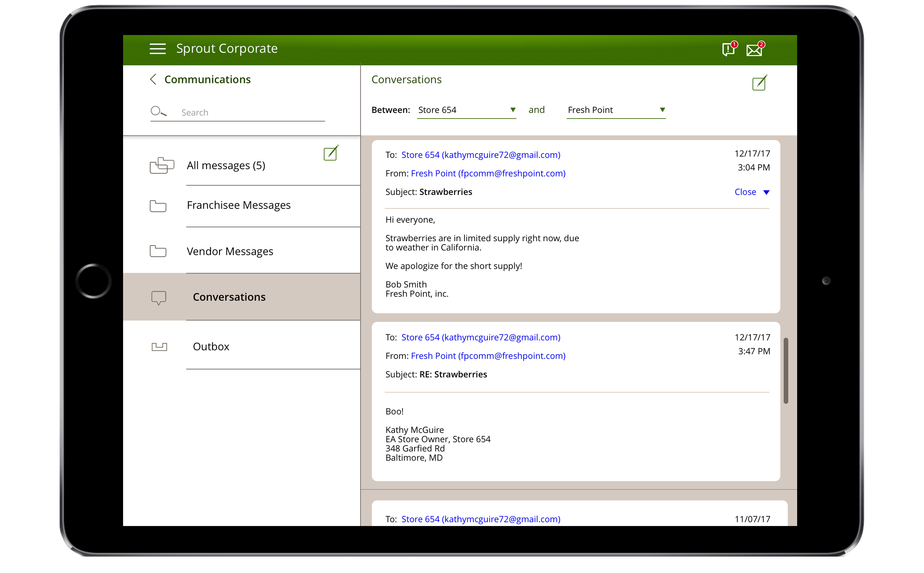This screenshot has width=924, height=573.
Task: Click the arrow next to Close
Action: 766,192
